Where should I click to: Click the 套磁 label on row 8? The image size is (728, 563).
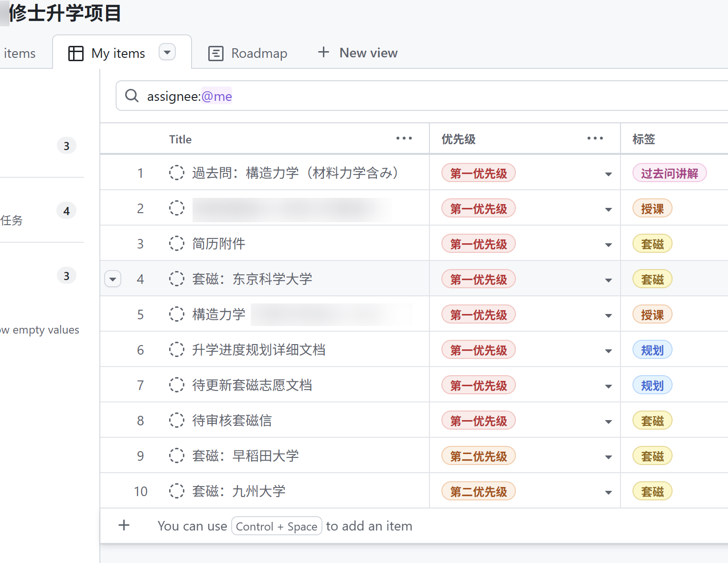pyautogui.click(x=652, y=421)
